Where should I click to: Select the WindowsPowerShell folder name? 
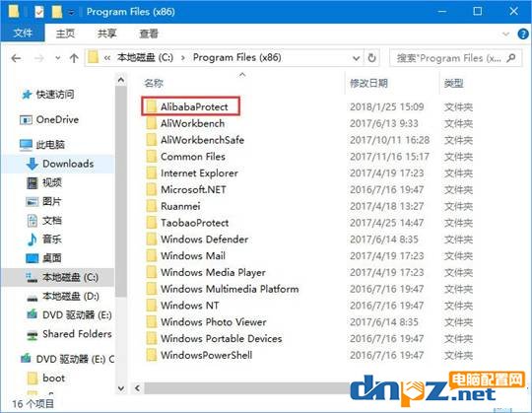[206, 355]
